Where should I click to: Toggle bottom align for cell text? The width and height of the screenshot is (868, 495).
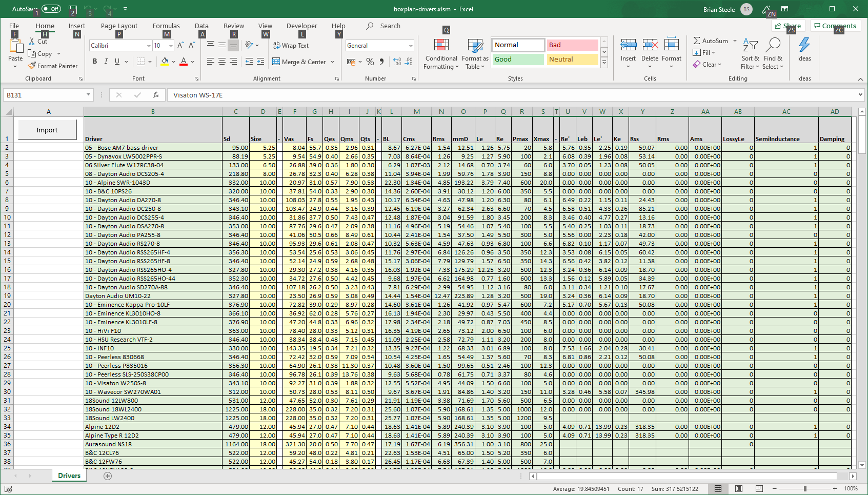click(233, 45)
